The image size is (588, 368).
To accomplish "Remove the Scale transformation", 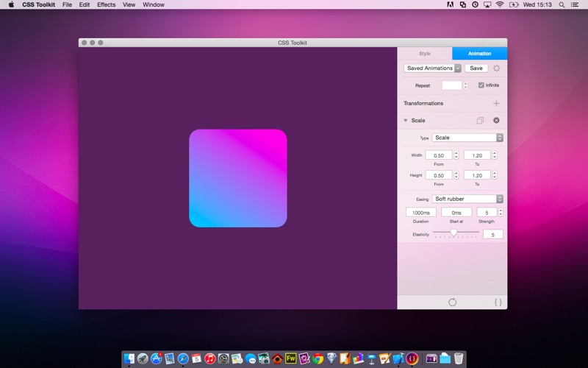I will (496, 120).
